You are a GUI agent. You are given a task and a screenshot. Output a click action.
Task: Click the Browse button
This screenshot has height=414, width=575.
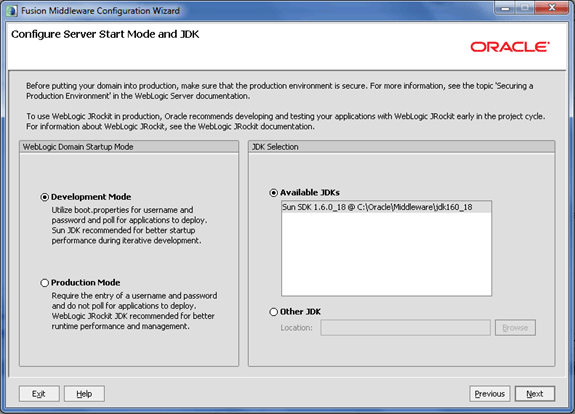click(515, 328)
